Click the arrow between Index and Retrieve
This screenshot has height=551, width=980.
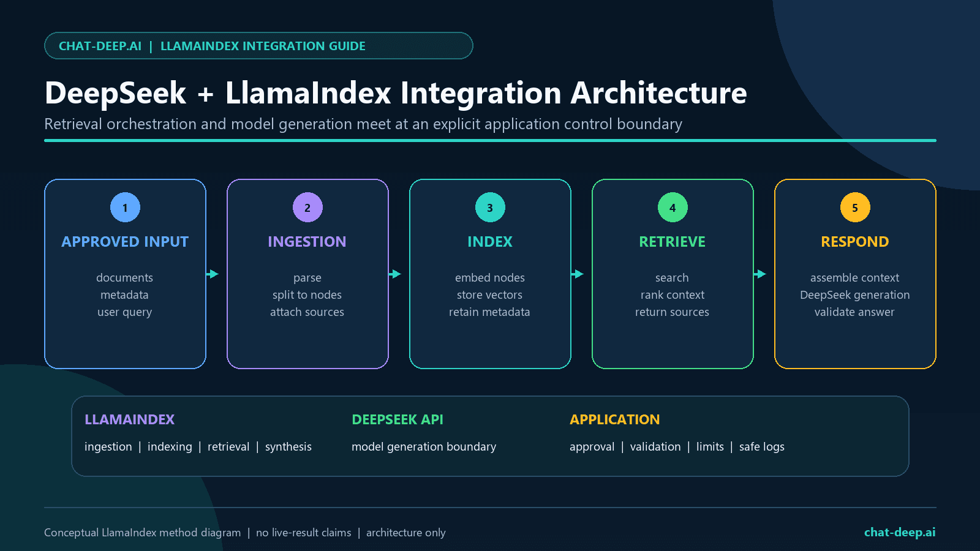tap(578, 274)
